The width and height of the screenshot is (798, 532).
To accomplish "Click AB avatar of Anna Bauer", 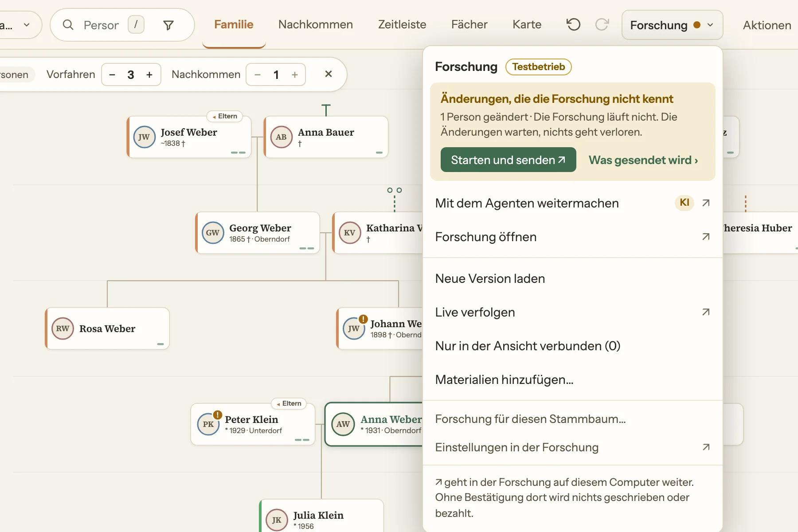I will [x=281, y=137].
